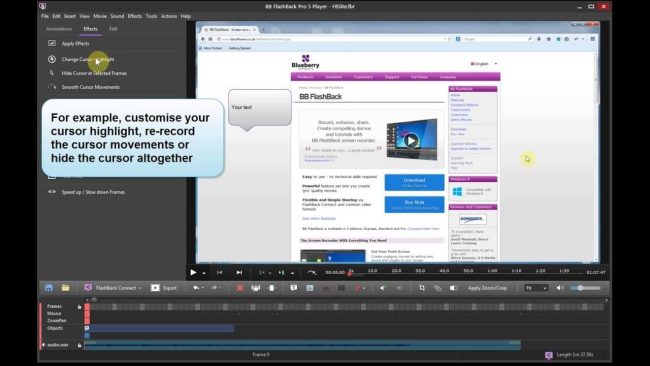Toggle the lock on the Frames track

pos(79,307)
